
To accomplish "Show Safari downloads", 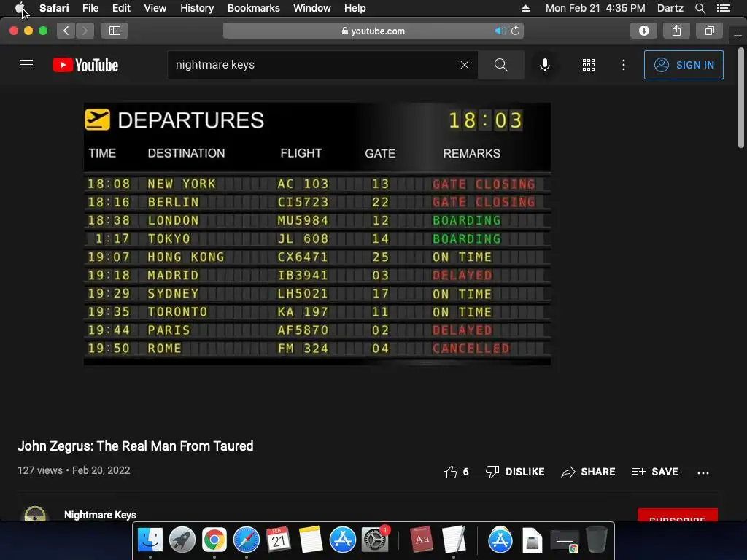I will 643,31.
